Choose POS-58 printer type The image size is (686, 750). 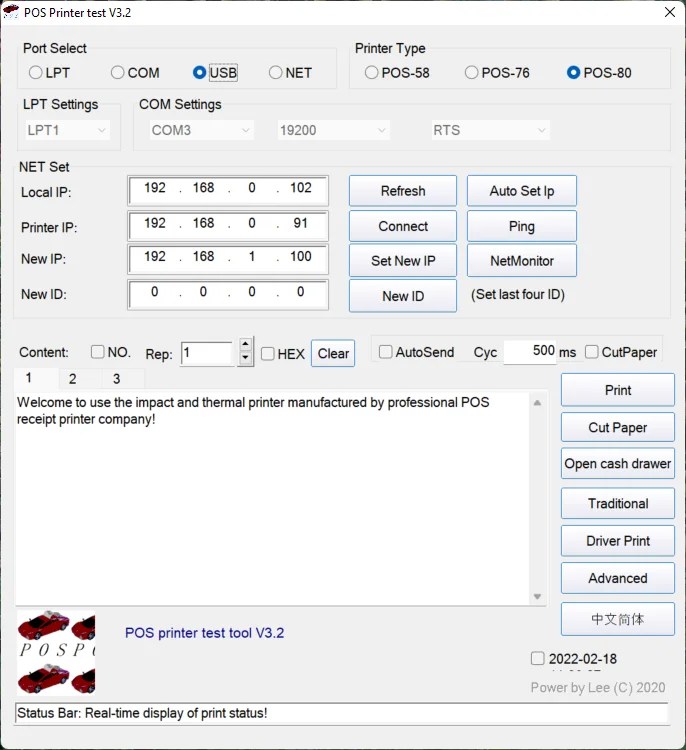(372, 73)
